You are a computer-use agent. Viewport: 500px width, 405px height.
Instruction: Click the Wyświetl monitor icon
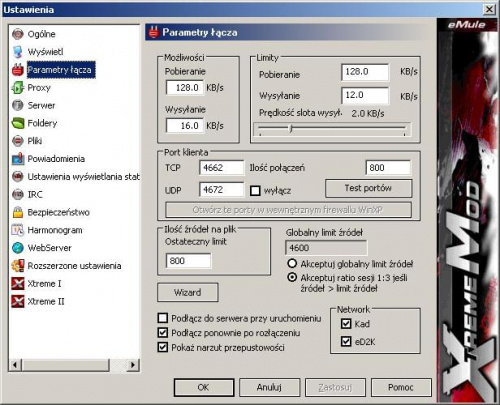(18, 52)
